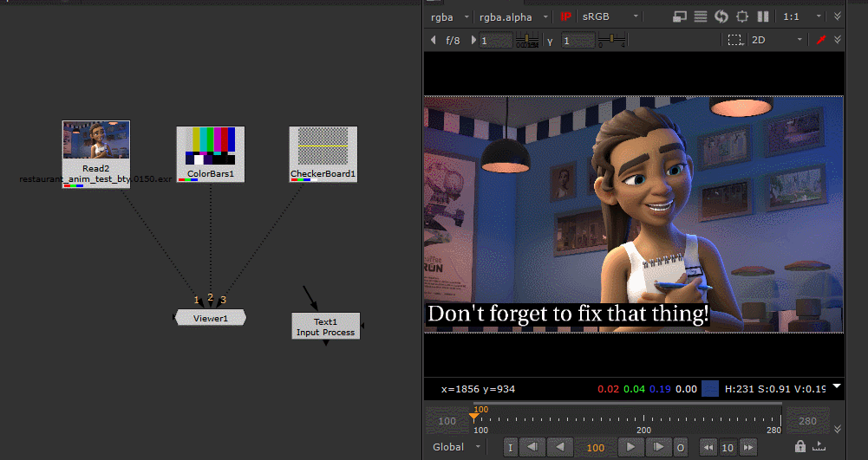
Task: Expand the timeline double chevron
Action: click(838, 429)
